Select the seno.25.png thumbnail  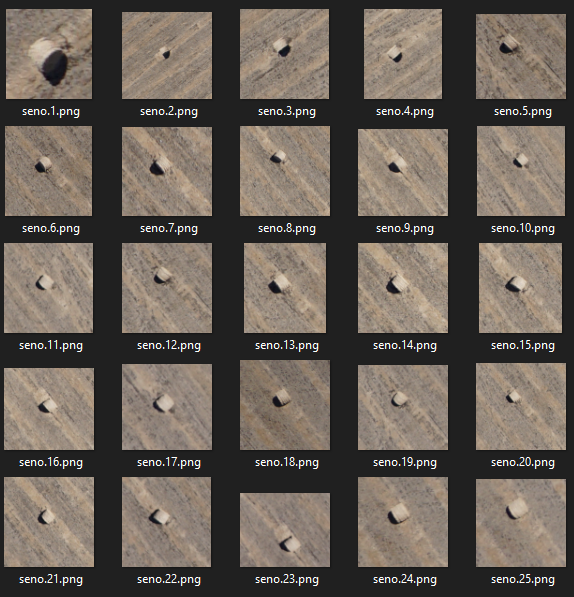pyautogui.click(x=521, y=523)
